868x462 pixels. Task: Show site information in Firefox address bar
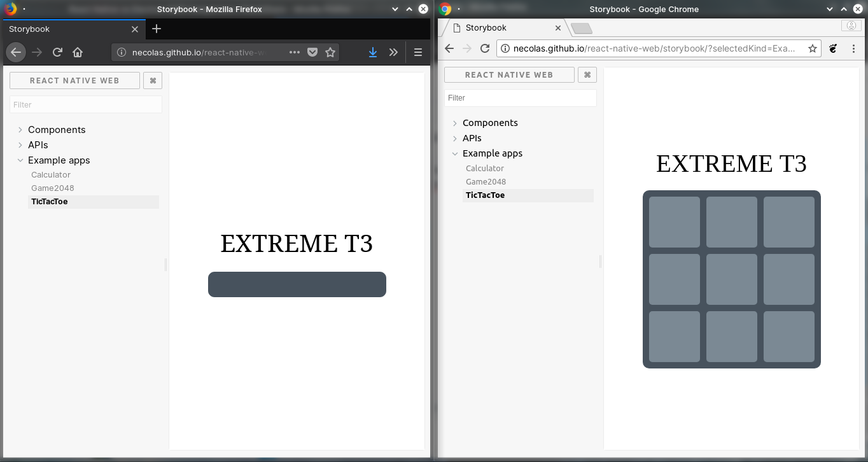pos(122,52)
